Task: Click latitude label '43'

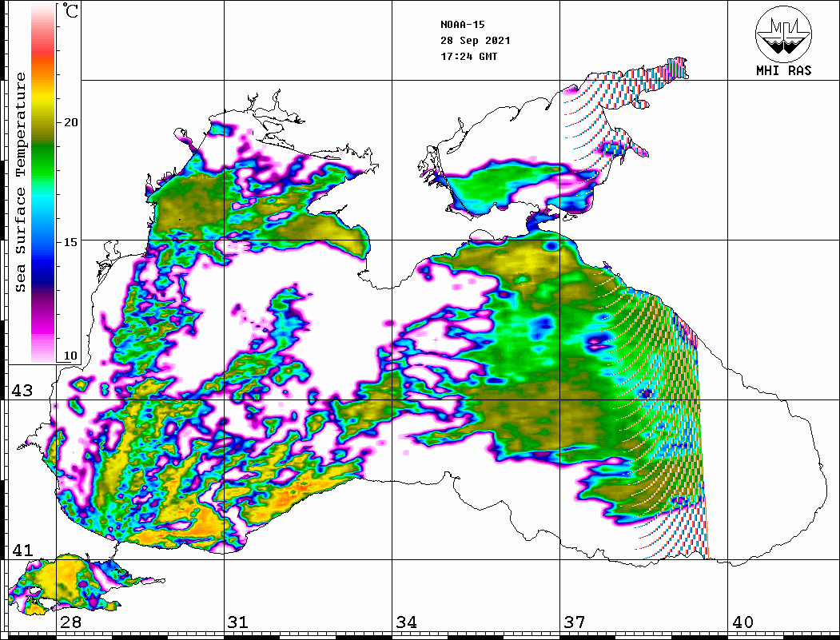Action: click(22, 391)
